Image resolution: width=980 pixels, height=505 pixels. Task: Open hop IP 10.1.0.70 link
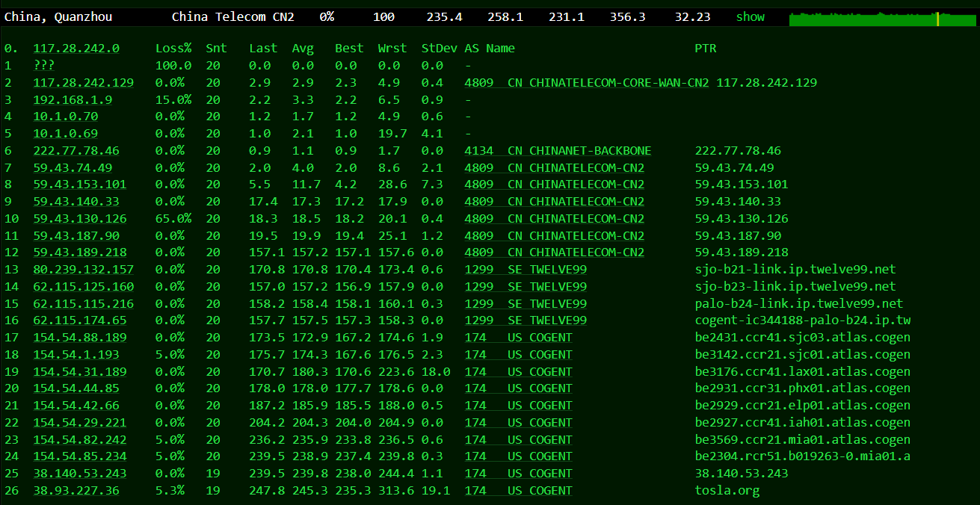coord(65,116)
